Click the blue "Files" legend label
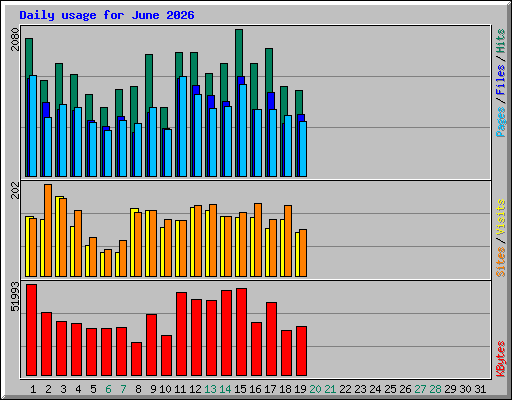 501,80
